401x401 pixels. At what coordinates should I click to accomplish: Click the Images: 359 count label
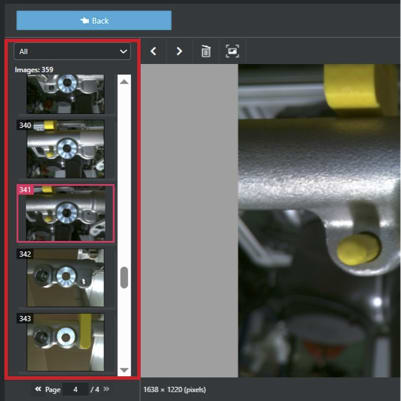pos(34,70)
